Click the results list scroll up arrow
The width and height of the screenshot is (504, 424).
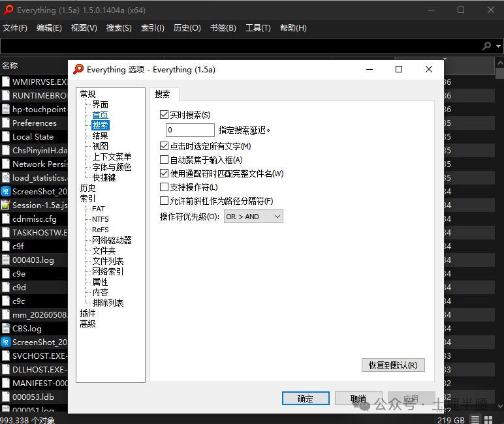coord(500,63)
